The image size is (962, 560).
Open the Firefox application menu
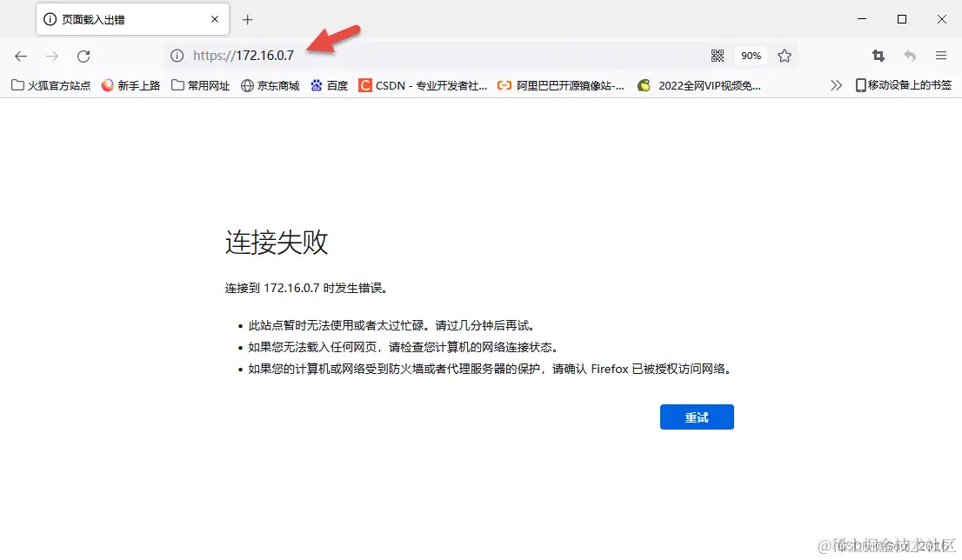[x=941, y=55]
